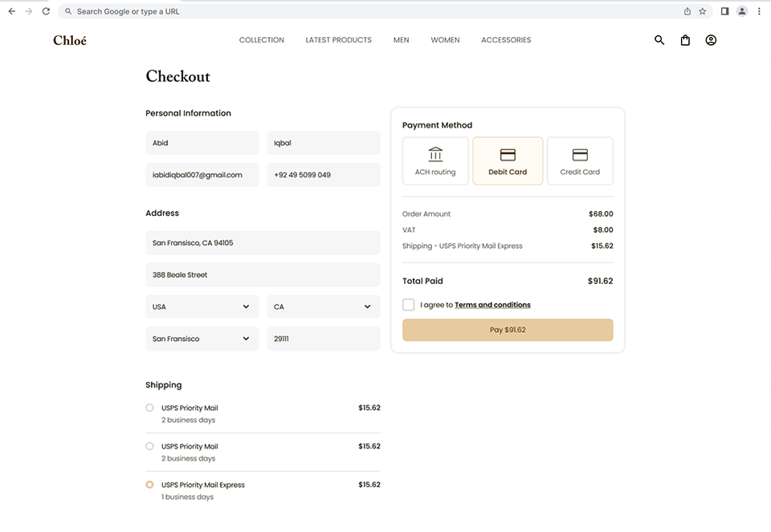
Task: Open the account profile icon
Action: [710, 39]
